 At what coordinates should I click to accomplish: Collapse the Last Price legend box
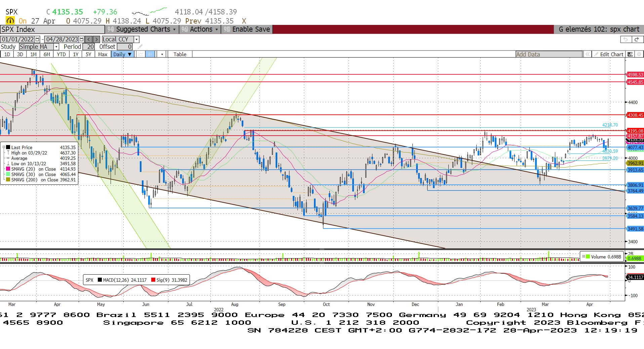4,147
